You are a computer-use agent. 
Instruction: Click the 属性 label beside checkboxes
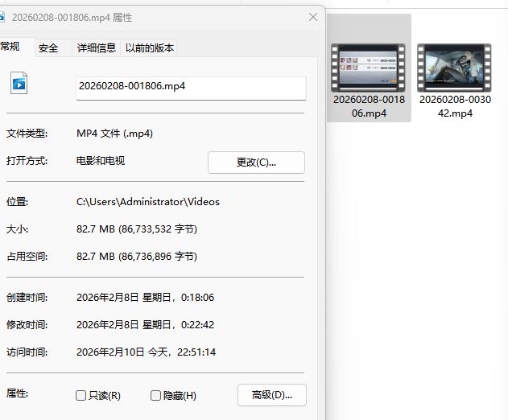click(x=17, y=393)
